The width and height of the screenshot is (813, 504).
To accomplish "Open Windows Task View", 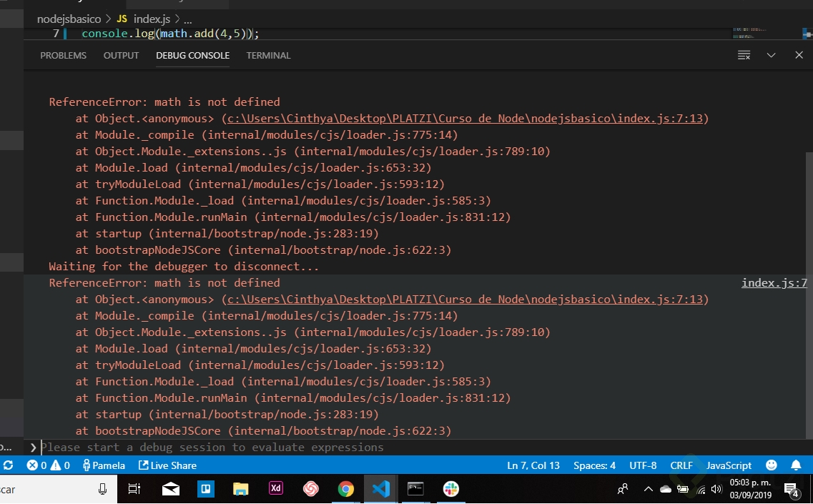I will coord(134,489).
